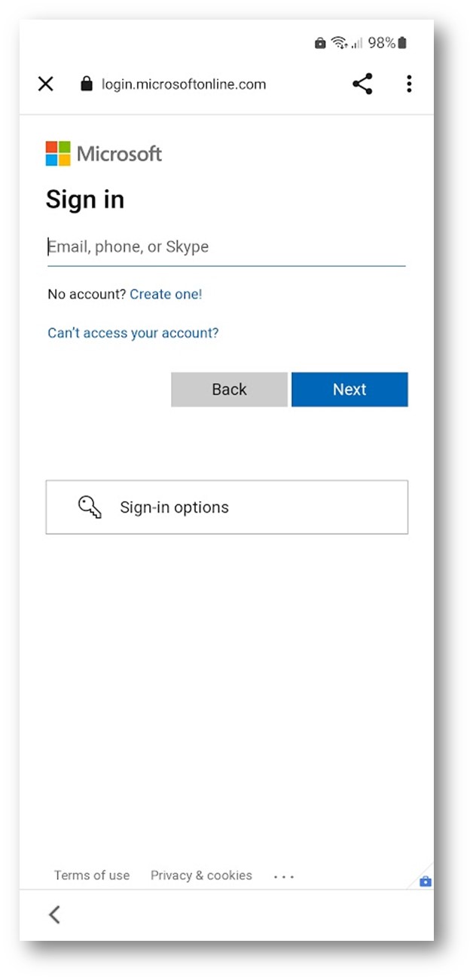Tap the login.microsoftonline.com address text
The image size is (473, 980).
(x=184, y=84)
